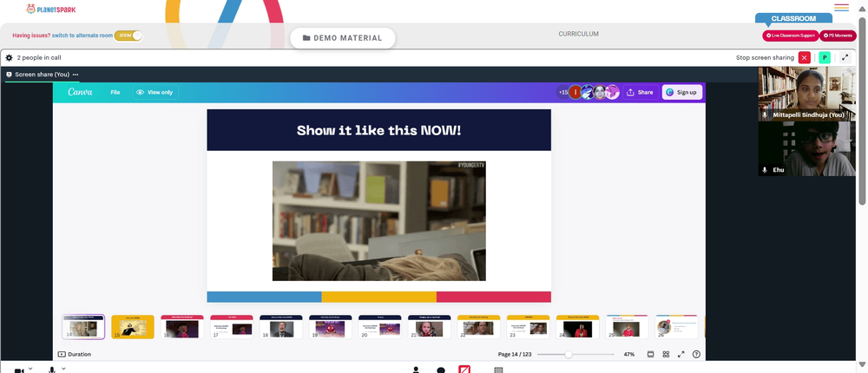Viewport: 868px width, 373px height.
Task: Expand microphone options chevron
Action: click(x=63, y=368)
